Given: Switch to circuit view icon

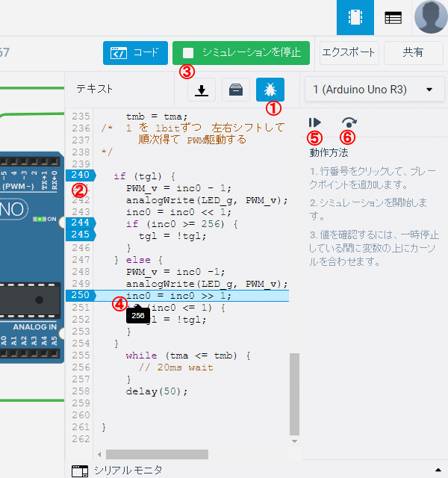Looking at the screenshot, I should pyautogui.click(x=355, y=18).
